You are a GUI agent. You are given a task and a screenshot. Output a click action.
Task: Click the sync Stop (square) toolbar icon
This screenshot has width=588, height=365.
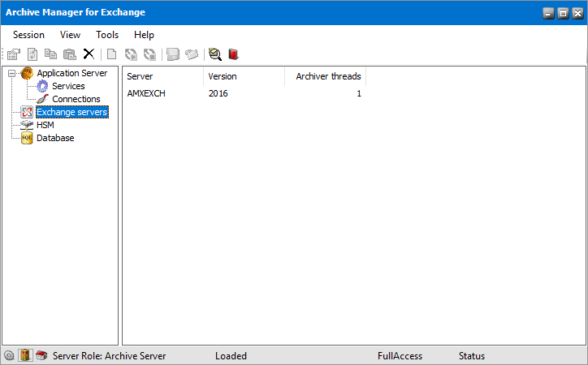pos(149,54)
